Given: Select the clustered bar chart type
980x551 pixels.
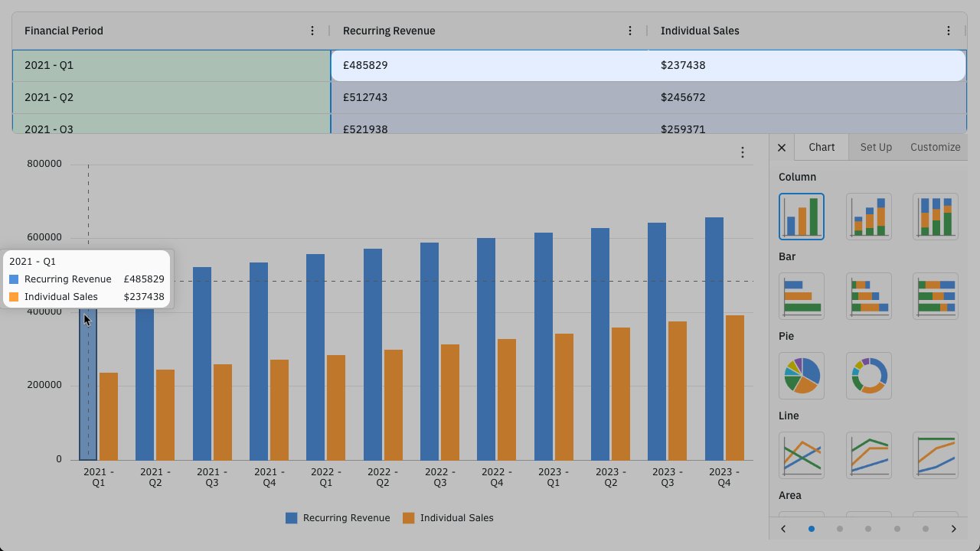Looking at the screenshot, I should pos(802,296).
